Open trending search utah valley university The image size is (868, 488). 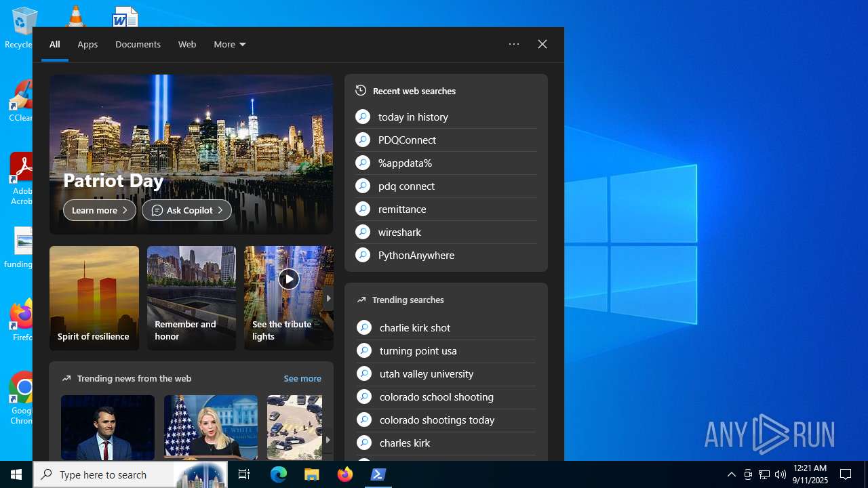446,373
